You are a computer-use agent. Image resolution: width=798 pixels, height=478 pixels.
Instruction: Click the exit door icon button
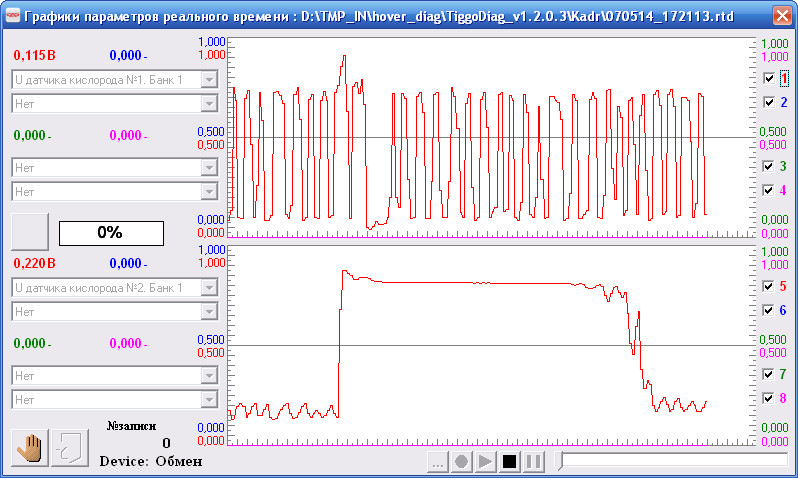tap(70, 448)
